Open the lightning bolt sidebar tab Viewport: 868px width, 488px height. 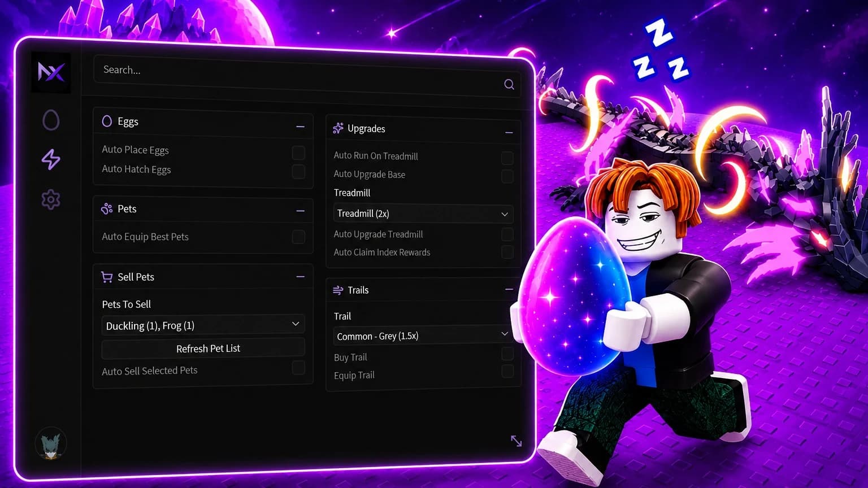(x=51, y=159)
